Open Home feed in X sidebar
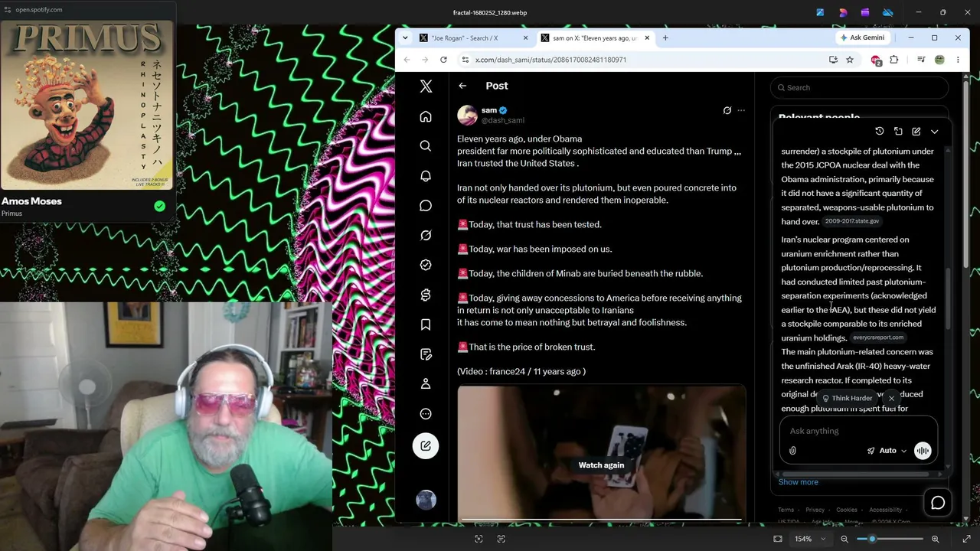Viewport: 980px width, 551px height. pyautogui.click(x=426, y=116)
